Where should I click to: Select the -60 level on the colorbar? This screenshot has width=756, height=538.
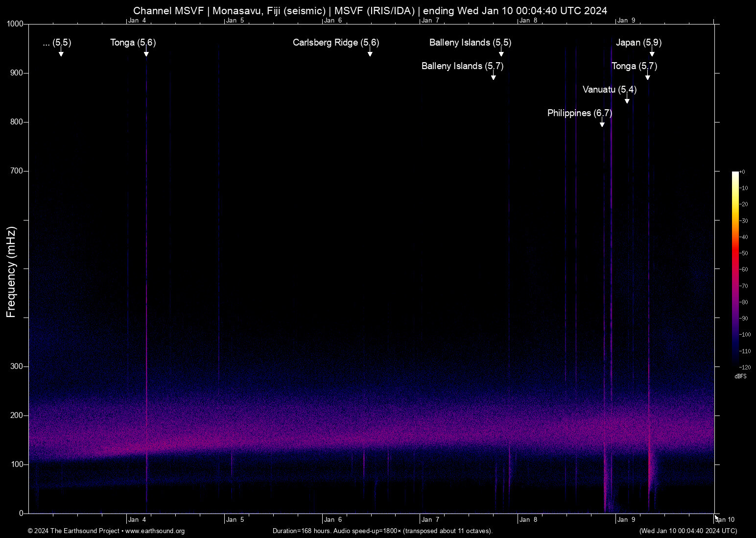[x=744, y=269]
